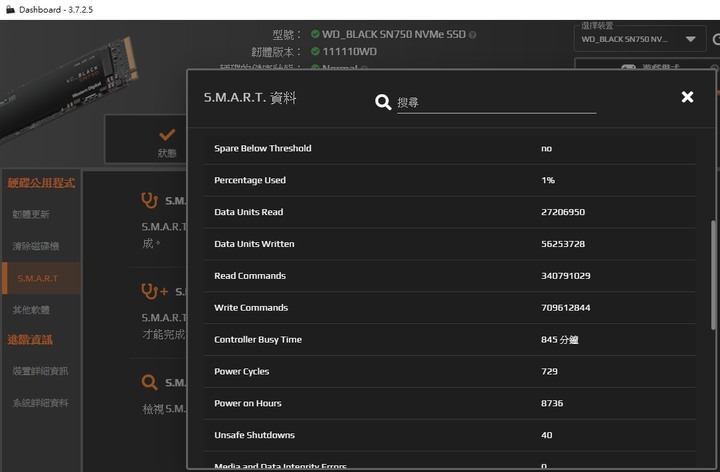Select the Unsafe Shutdowns label
The width and height of the screenshot is (720, 472).
[254, 435]
